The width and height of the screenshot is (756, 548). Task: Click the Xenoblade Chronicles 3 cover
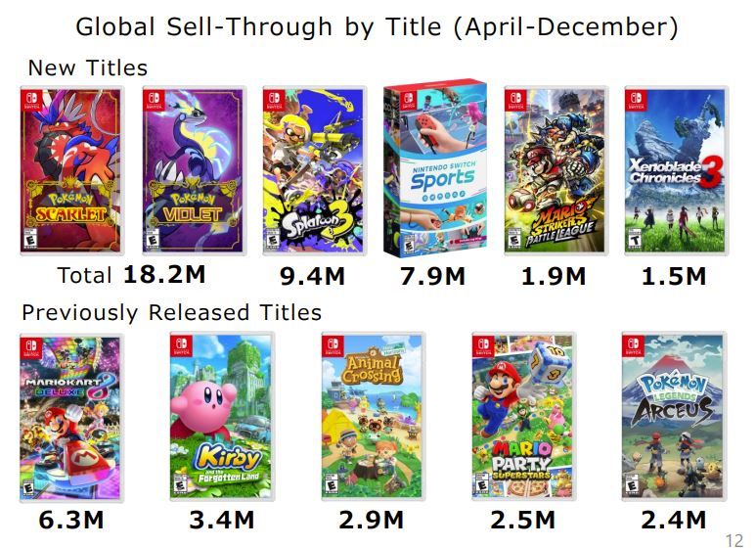[x=677, y=171]
